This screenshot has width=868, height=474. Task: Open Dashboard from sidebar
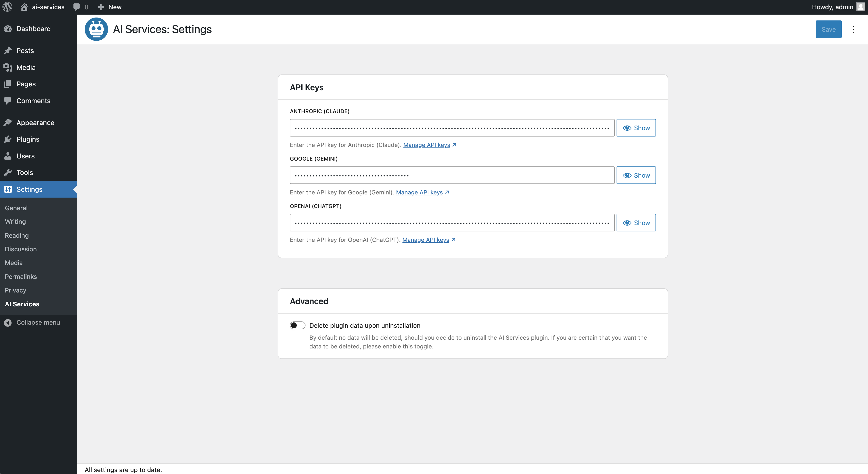pyautogui.click(x=33, y=28)
